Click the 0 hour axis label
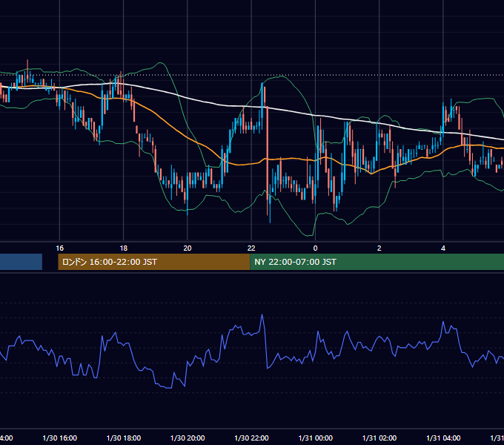504x445 pixels. [315, 248]
